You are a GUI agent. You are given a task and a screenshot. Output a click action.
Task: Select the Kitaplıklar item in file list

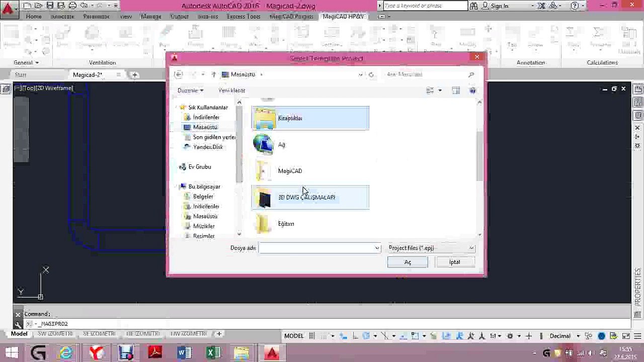click(310, 118)
